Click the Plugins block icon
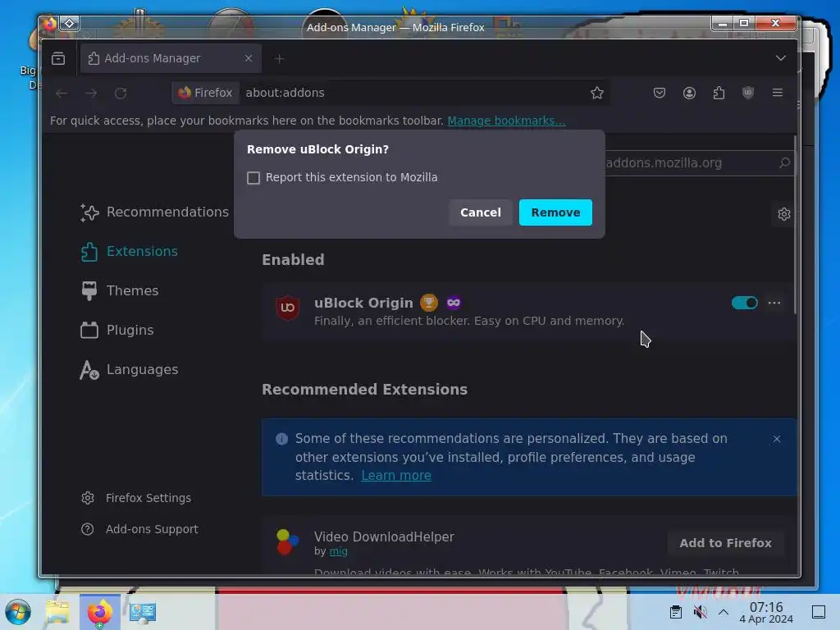Screen dimensions: 840x630 click(x=89, y=330)
